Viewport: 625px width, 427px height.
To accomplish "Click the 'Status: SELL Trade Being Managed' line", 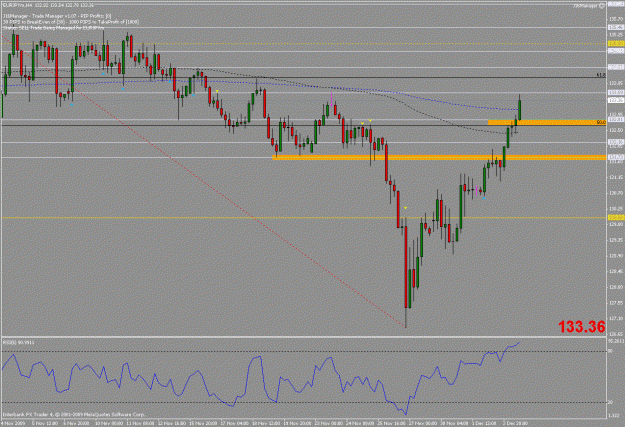I will coord(53,28).
